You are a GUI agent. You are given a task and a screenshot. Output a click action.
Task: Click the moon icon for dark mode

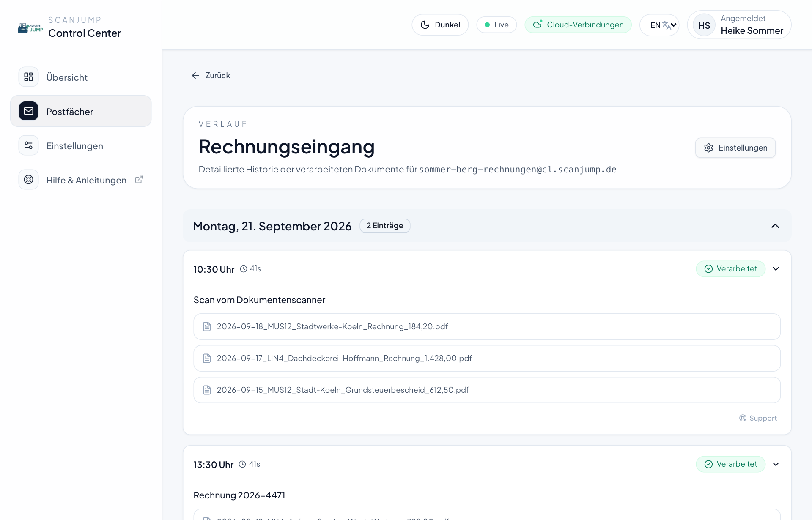425,25
